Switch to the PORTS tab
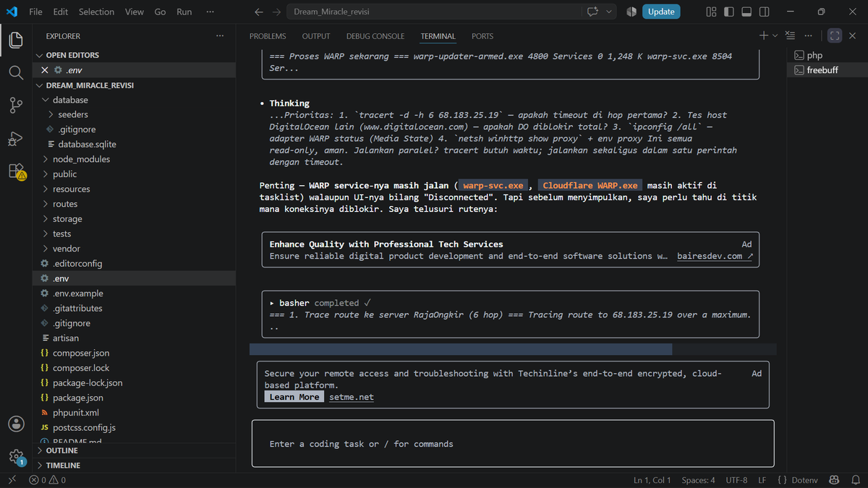This screenshot has height=488, width=868. (482, 36)
